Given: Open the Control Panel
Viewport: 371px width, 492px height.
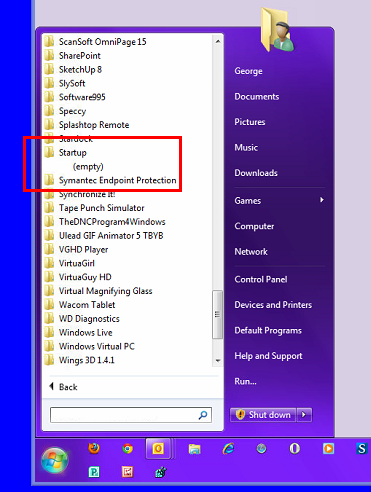Looking at the screenshot, I should [x=261, y=279].
